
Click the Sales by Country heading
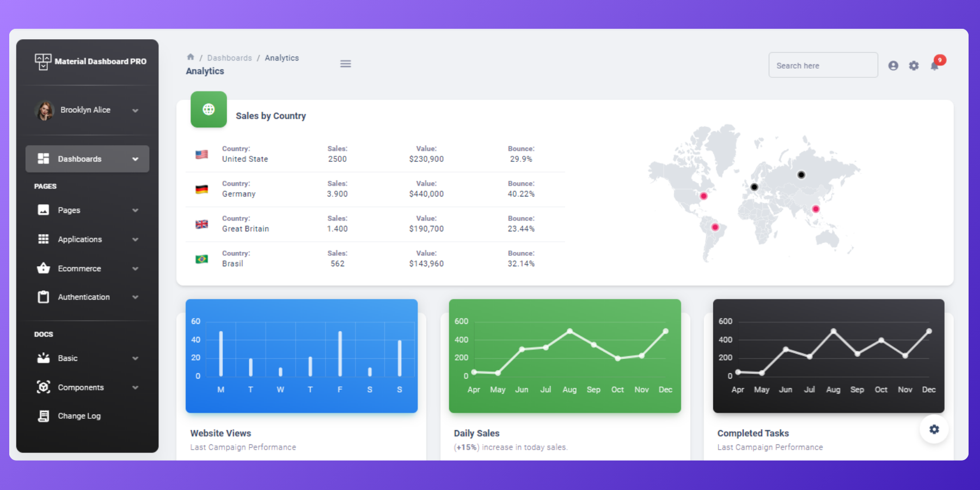(x=271, y=116)
